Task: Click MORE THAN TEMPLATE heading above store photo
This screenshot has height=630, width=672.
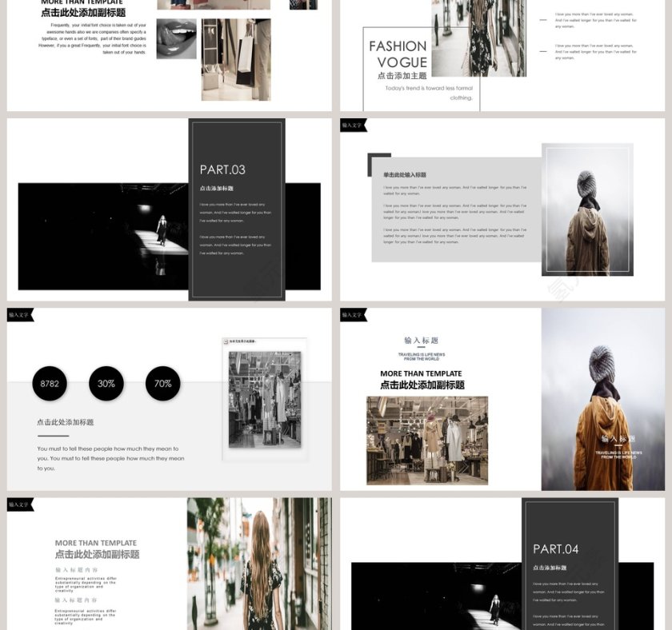Action: (x=421, y=373)
